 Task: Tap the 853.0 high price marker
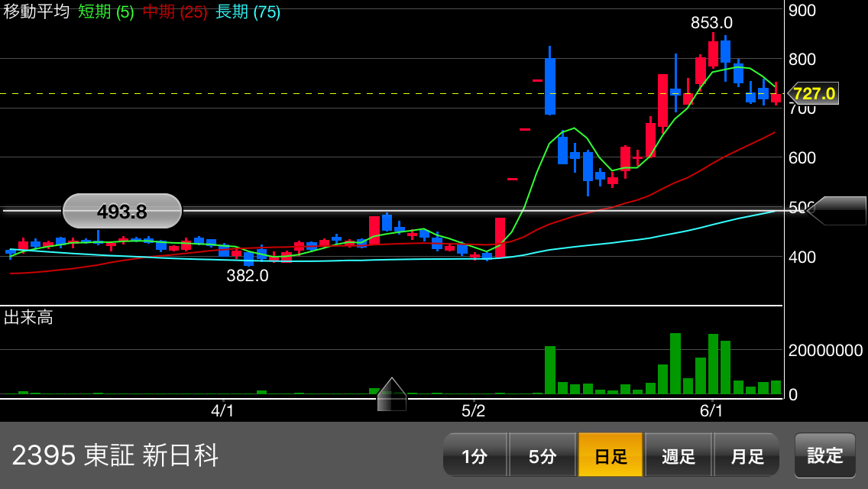tap(711, 23)
